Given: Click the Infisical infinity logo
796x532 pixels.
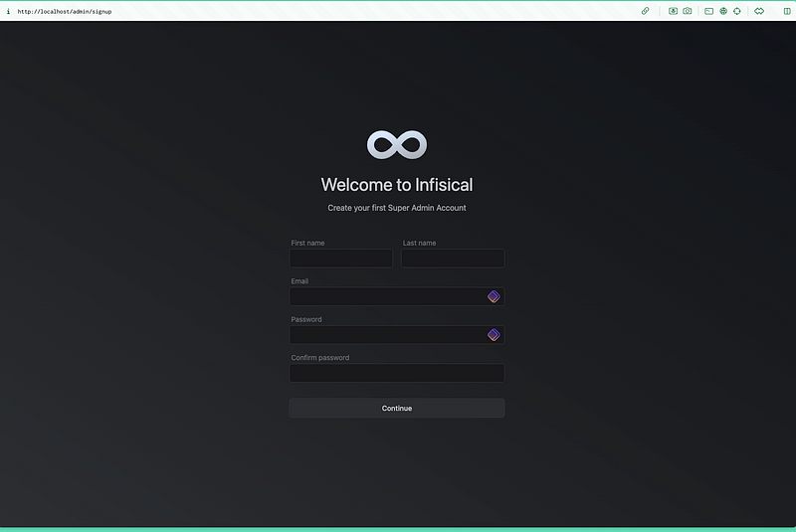Looking at the screenshot, I should [x=397, y=145].
